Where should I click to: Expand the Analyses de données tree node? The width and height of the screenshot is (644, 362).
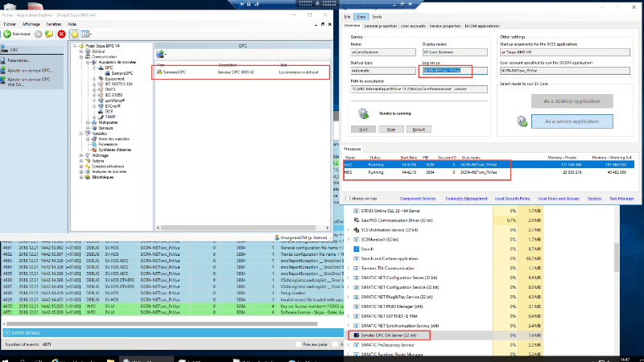point(81,171)
